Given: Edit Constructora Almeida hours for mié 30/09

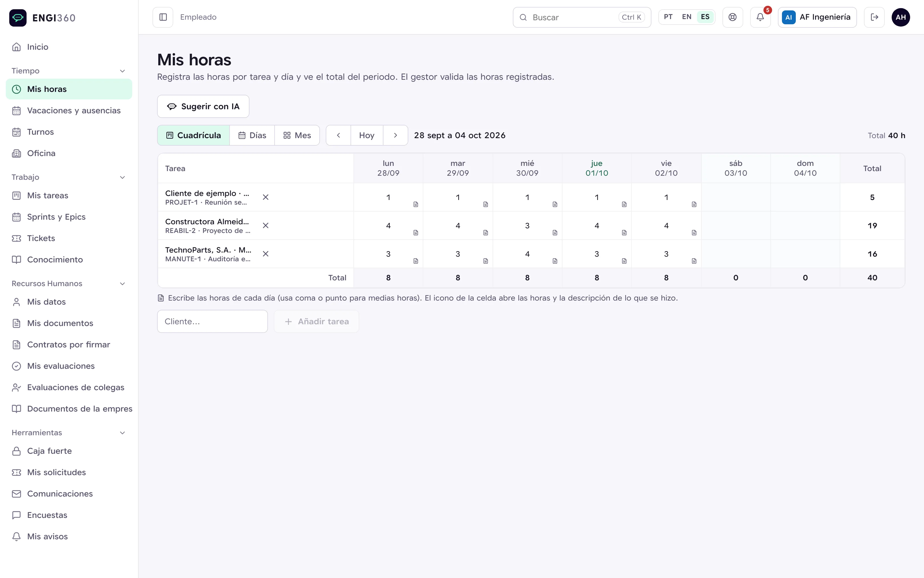Looking at the screenshot, I should (x=527, y=225).
